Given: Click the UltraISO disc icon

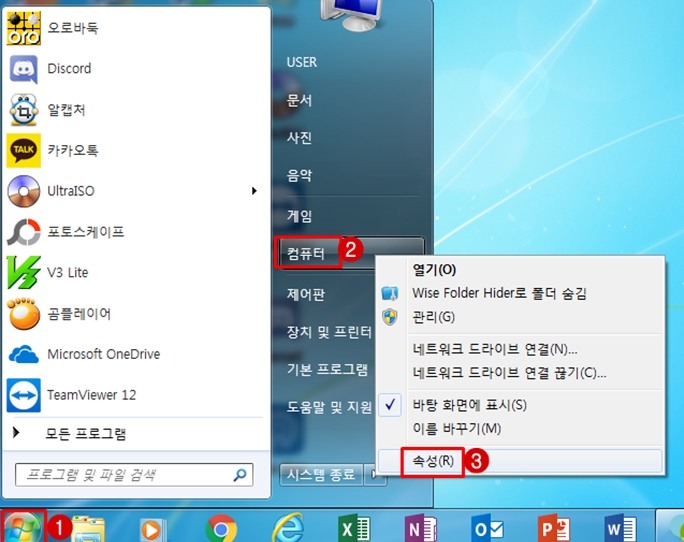Looking at the screenshot, I should (24, 191).
